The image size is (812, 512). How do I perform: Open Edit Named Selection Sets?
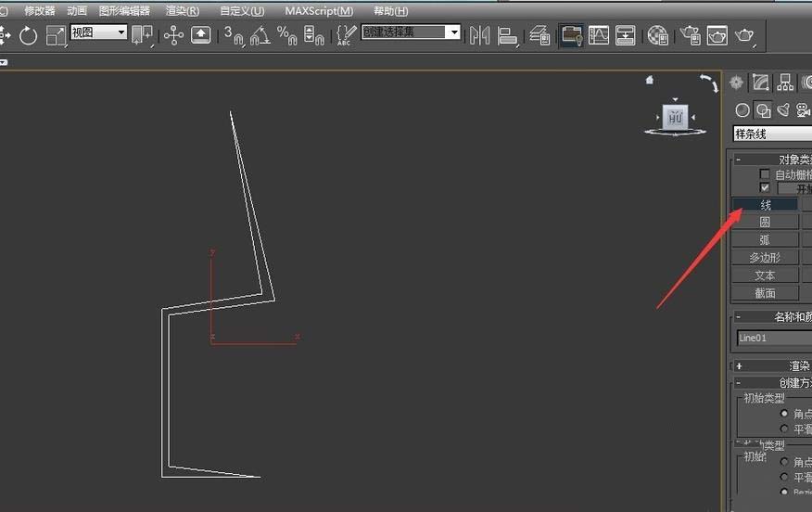pyautogui.click(x=346, y=36)
